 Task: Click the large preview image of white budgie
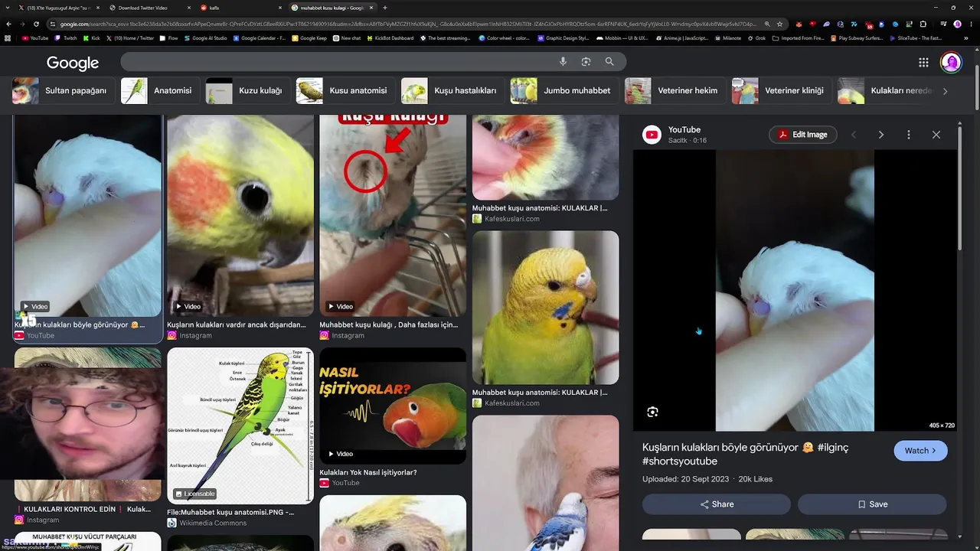pyautogui.click(x=795, y=291)
